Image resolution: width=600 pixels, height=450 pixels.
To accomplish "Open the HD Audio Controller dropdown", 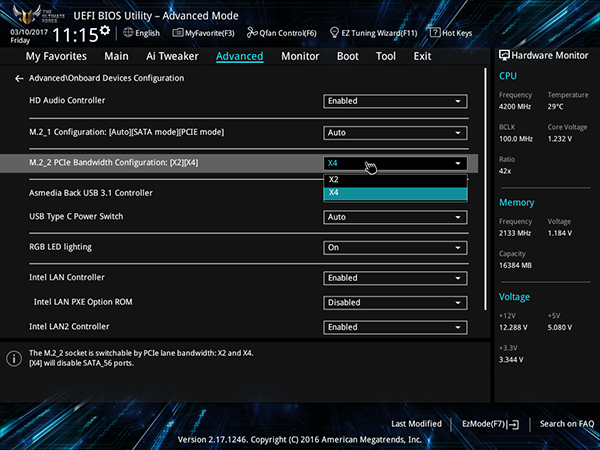I will 395,101.
